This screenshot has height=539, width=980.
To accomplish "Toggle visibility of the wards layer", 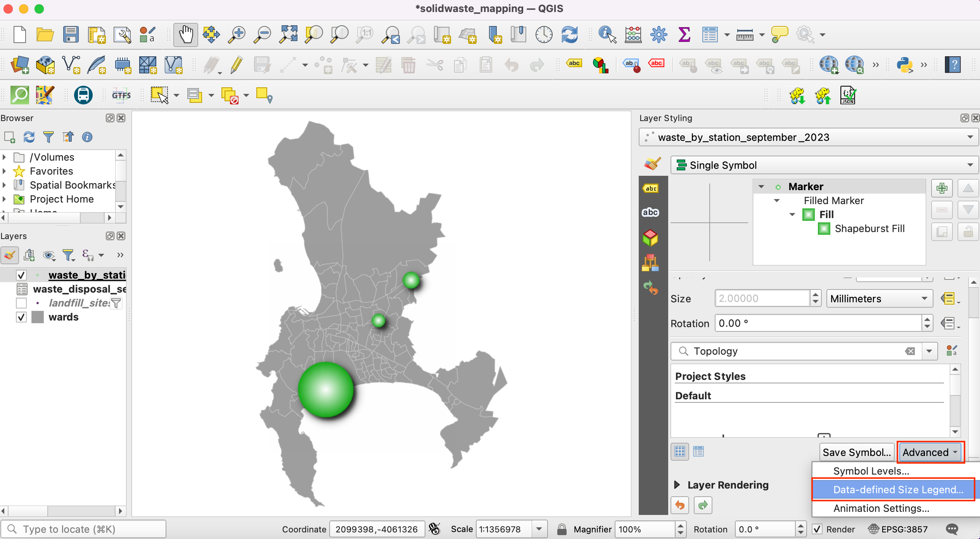I will click(x=21, y=317).
